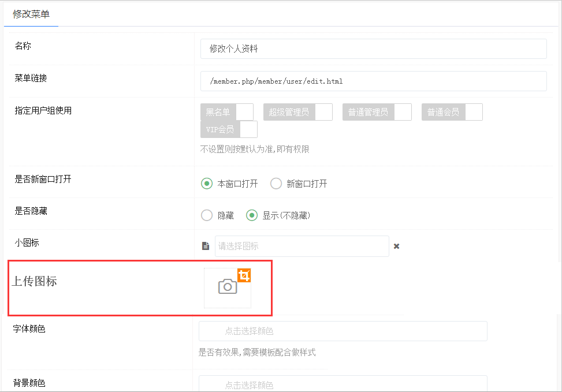The height and width of the screenshot is (392, 562).
Task: Click the orange crop icon
Action: coord(244,275)
